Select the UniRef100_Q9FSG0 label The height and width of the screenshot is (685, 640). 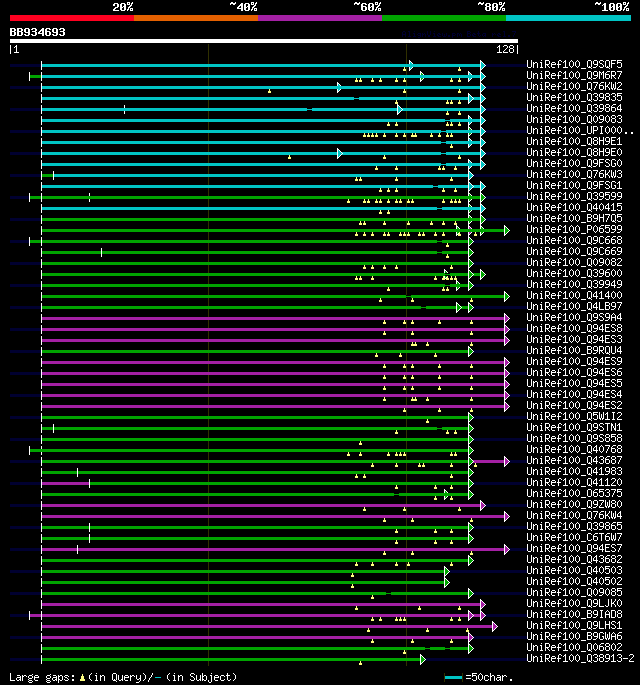(x=574, y=163)
